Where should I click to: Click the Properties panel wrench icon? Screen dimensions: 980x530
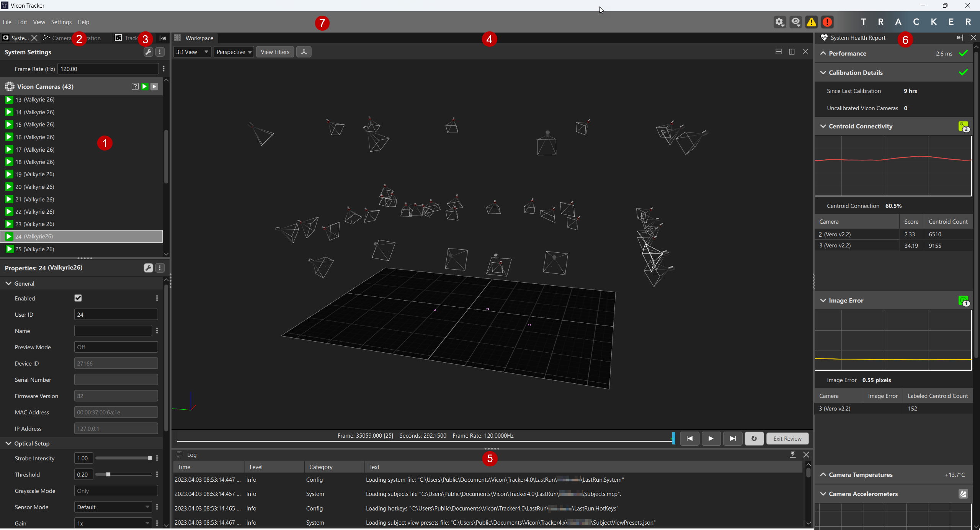(x=149, y=268)
